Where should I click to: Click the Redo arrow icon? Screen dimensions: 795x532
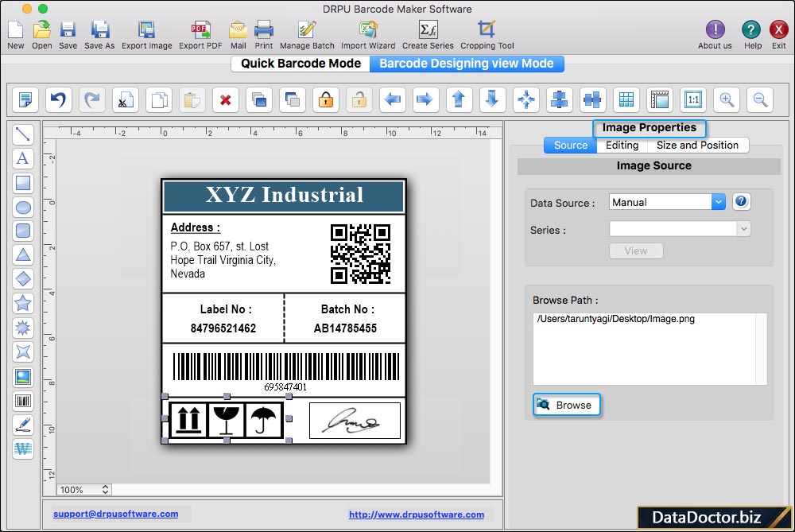[x=91, y=99]
